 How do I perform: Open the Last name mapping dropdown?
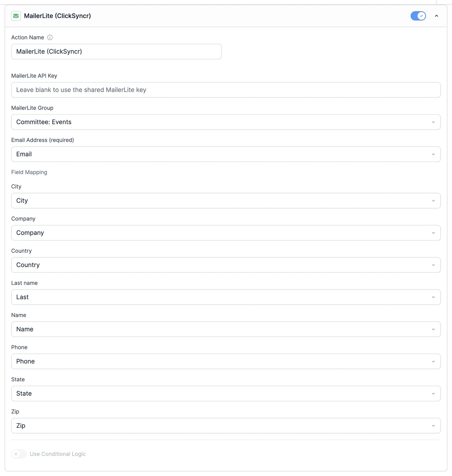pos(226,297)
